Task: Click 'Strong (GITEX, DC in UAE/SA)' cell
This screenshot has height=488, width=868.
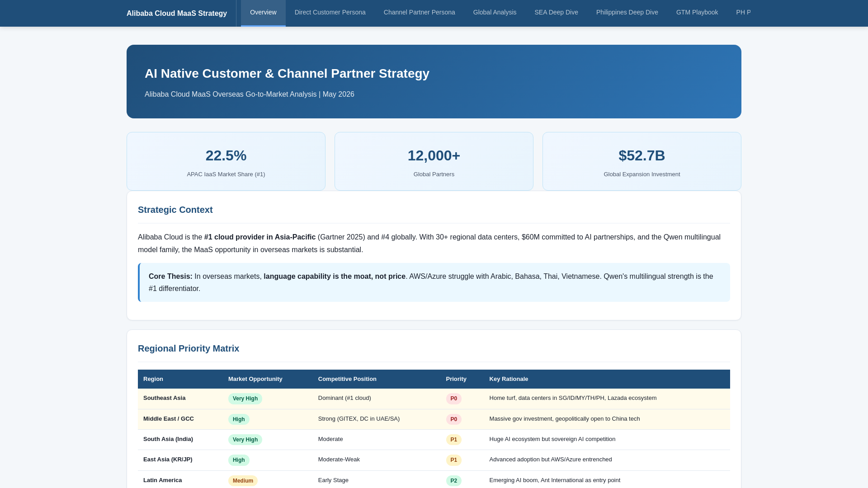Action: point(359,419)
